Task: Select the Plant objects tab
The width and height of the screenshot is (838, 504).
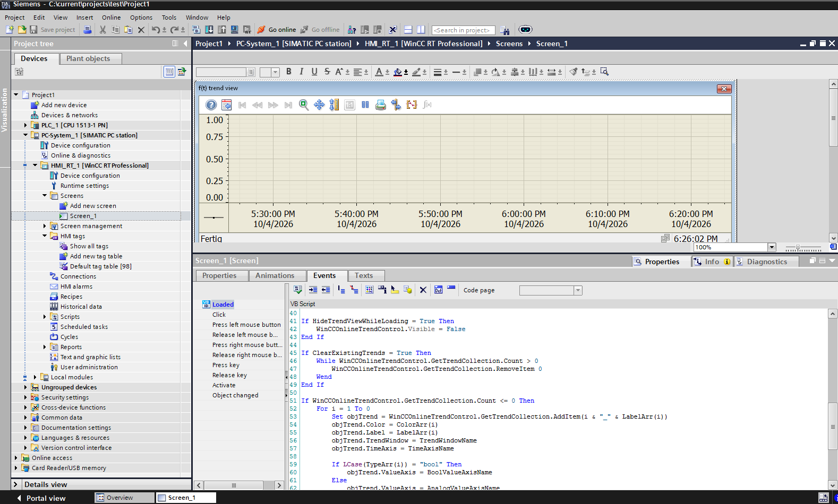Action: click(88, 59)
